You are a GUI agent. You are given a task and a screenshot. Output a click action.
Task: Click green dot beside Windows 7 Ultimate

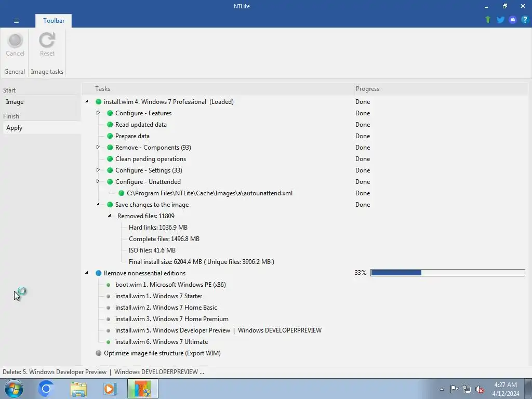pyautogui.click(x=108, y=342)
